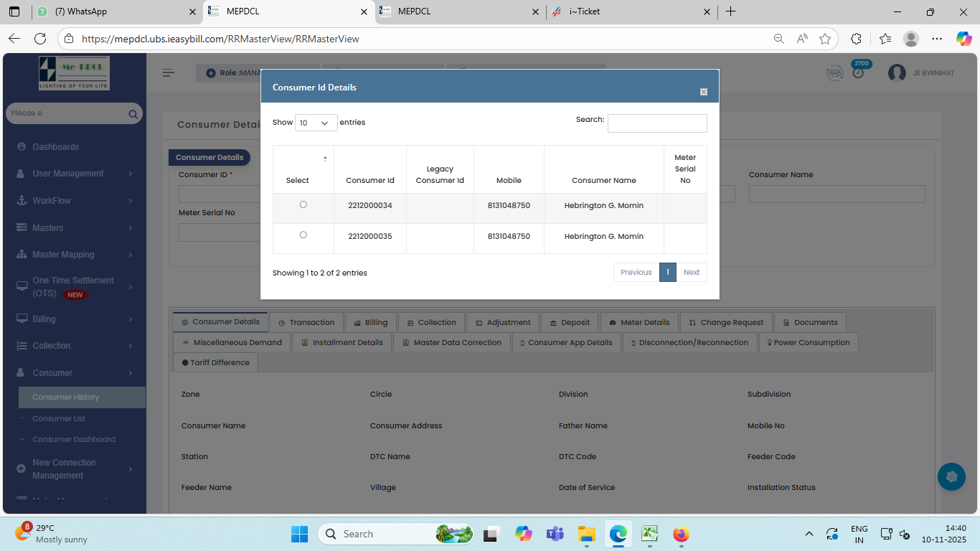Expand the Collection sidebar menu
The image size is (980, 551).
click(x=75, y=346)
